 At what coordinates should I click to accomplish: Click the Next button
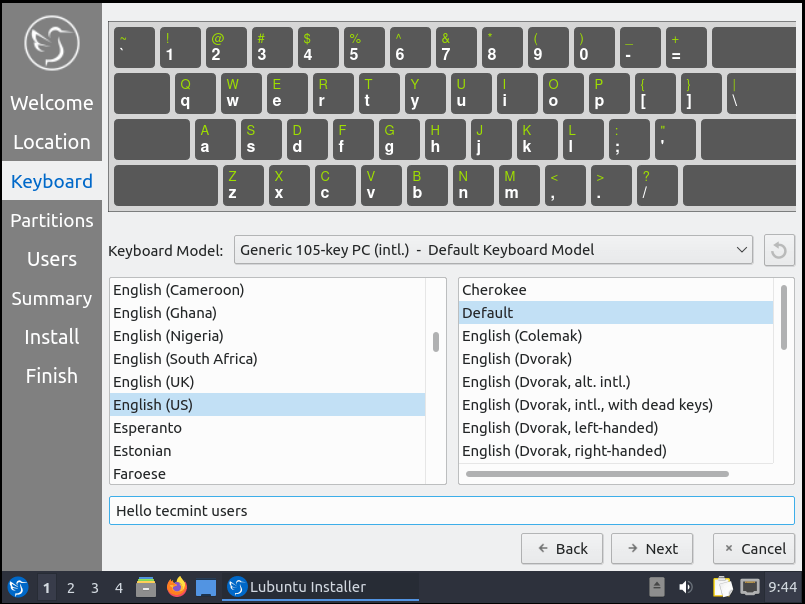[x=652, y=549]
